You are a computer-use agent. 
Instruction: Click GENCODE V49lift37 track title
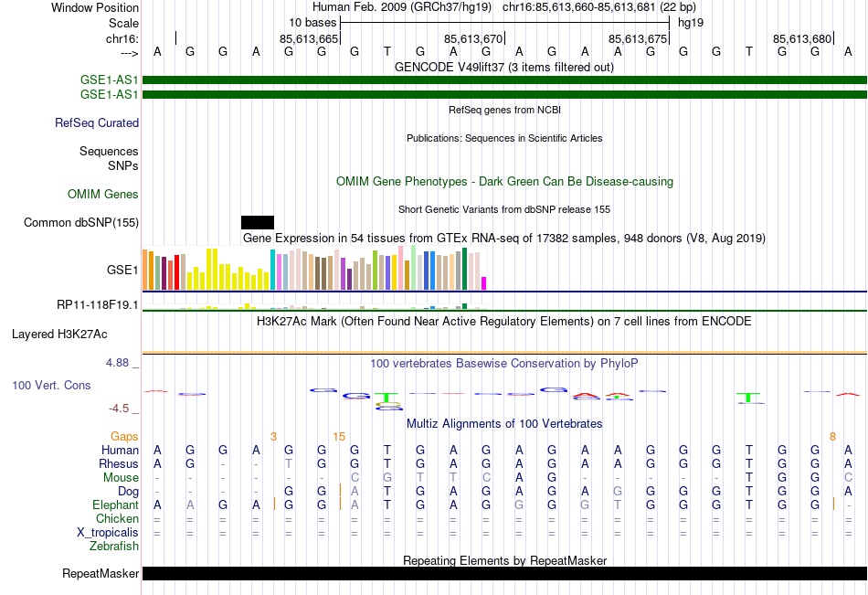(504, 68)
